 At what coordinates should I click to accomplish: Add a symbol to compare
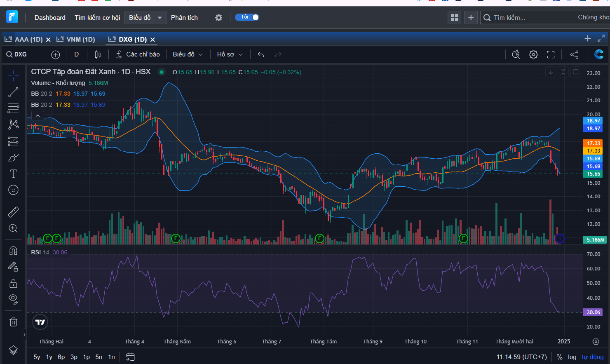56,54
